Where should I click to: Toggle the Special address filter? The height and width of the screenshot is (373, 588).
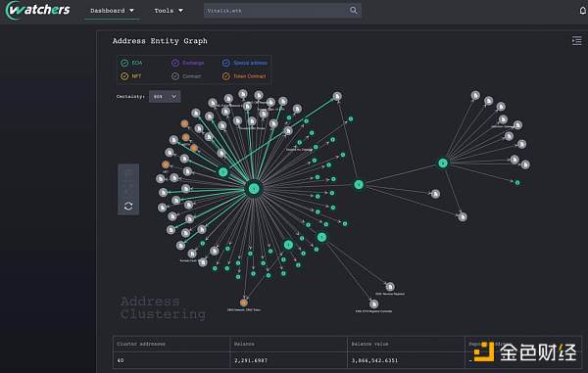(226, 63)
